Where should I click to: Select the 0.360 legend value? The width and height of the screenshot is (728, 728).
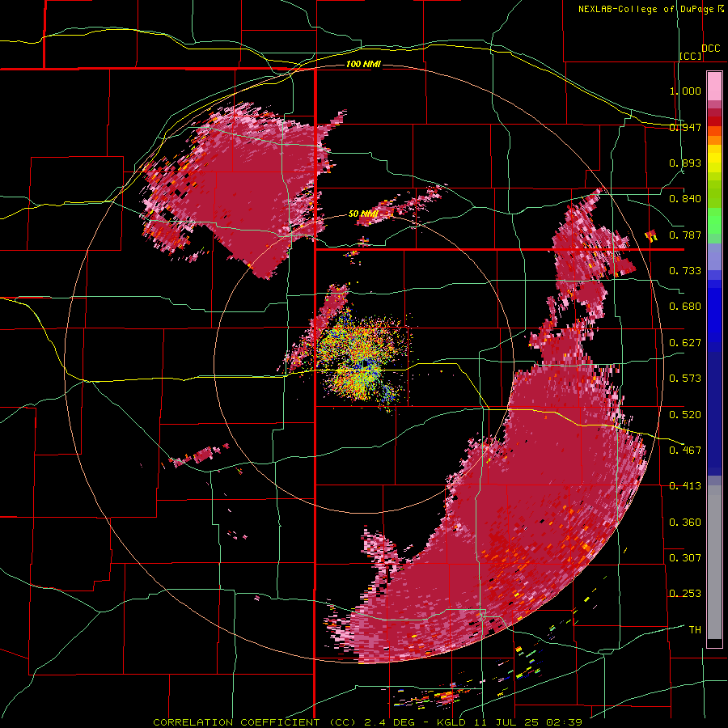pyautogui.click(x=685, y=522)
